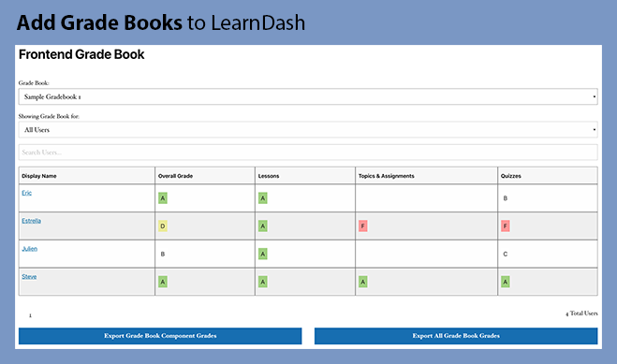
Task: Click Steve's green A Overall Grade badge
Action: [163, 282]
